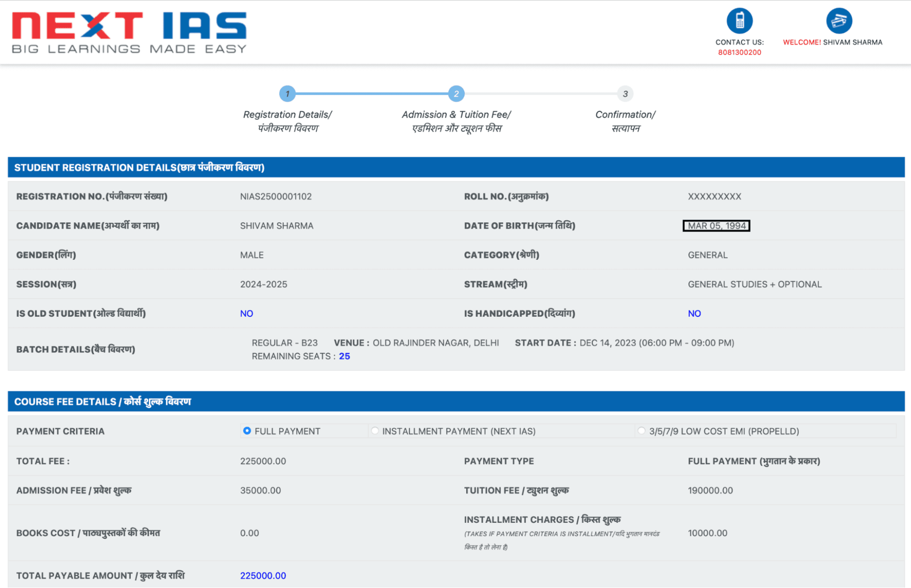This screenshot has width=911, height=588.
Task: Click the Student Registration Details header bar
Action: (456, 167)
